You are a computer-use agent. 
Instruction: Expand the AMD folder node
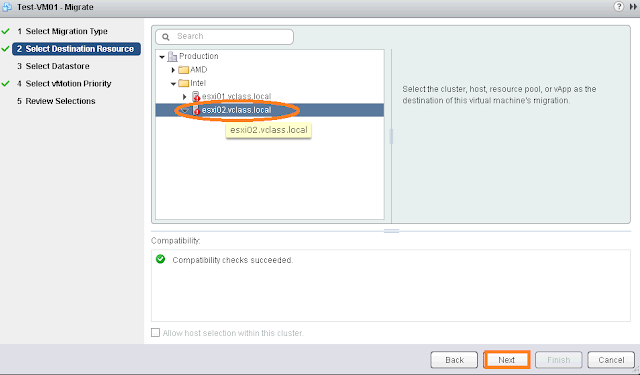[x=173, y=70]
